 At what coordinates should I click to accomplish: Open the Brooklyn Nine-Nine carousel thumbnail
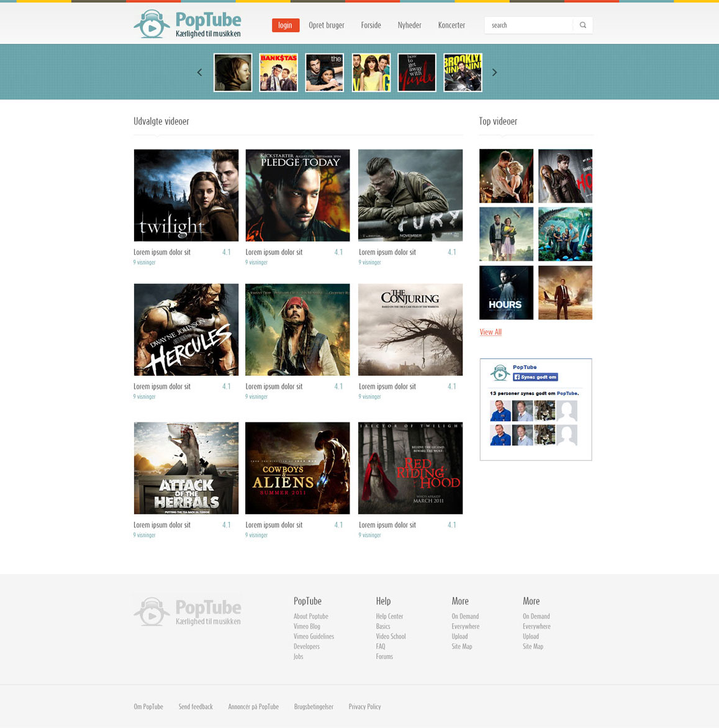[x=463, y=73]
